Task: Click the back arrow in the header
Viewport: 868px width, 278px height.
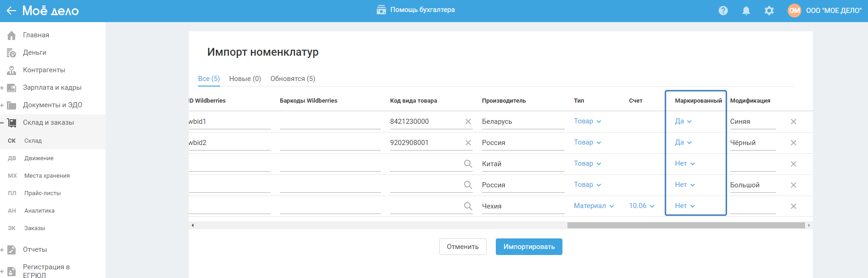Action: (11, 11)
